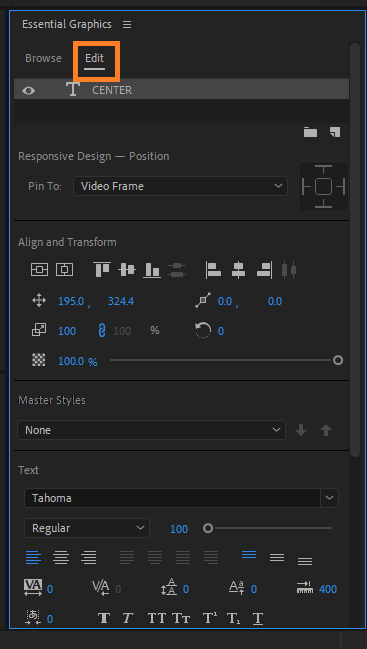Click the New Layer icon

[335, 132]
